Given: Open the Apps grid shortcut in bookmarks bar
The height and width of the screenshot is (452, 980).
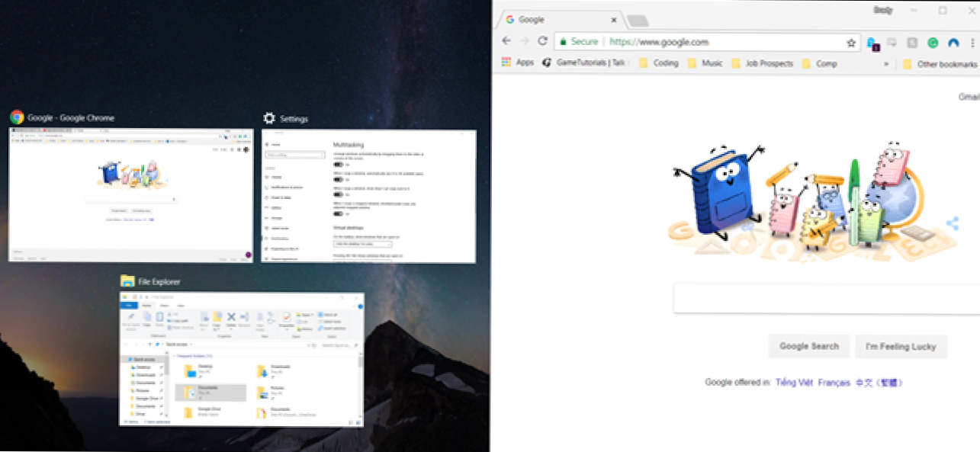Looking at the screenshot, I should click(518, 63).
